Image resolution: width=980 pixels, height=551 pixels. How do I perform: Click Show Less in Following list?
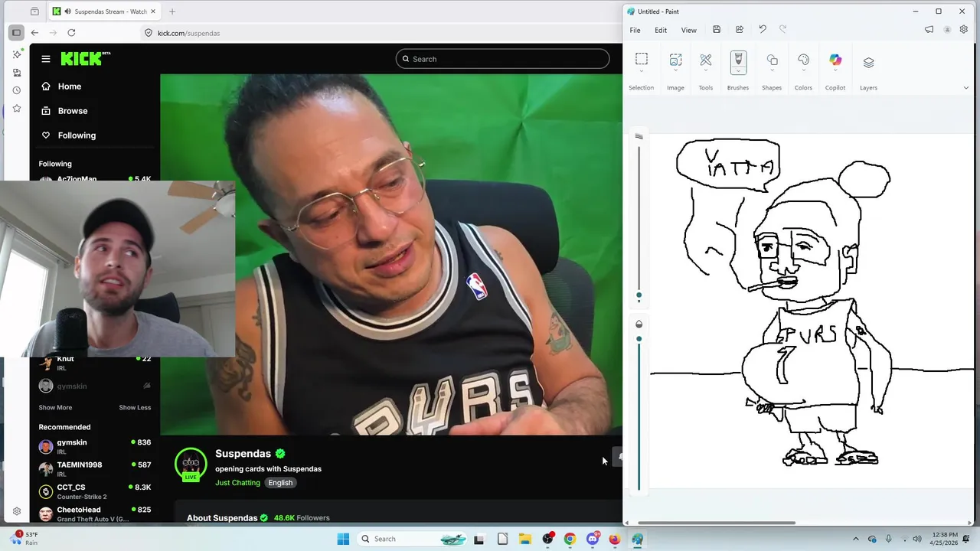[x=135, y=407]
